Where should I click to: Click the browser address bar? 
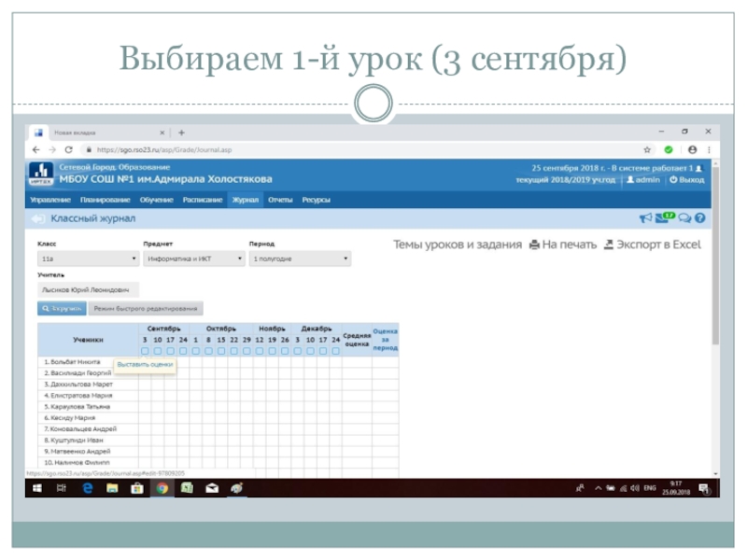click(355, 149)
